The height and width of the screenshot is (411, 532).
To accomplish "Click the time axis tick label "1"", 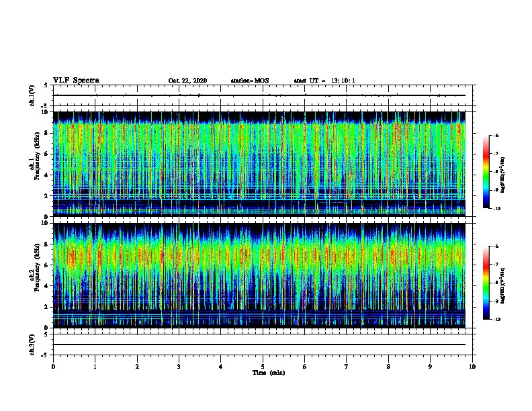I will 95,367.
